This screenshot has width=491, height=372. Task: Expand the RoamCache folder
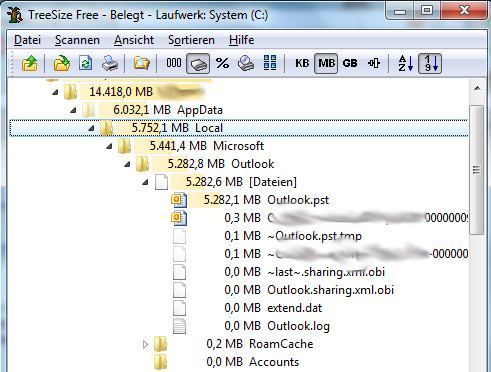145,344
